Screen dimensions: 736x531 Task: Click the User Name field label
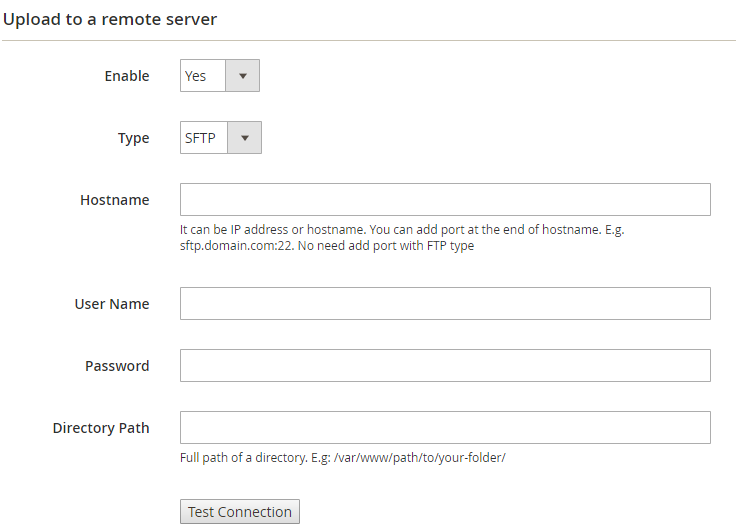coord(111,304)
